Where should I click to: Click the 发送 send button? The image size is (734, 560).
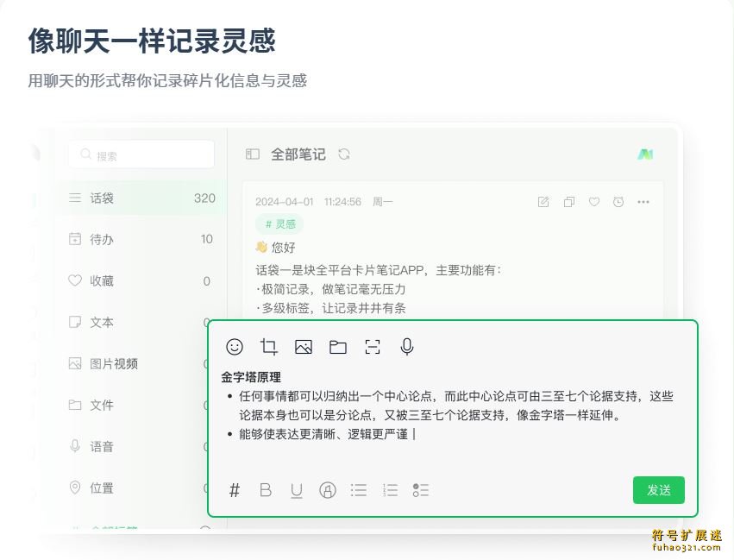(659, 490)
